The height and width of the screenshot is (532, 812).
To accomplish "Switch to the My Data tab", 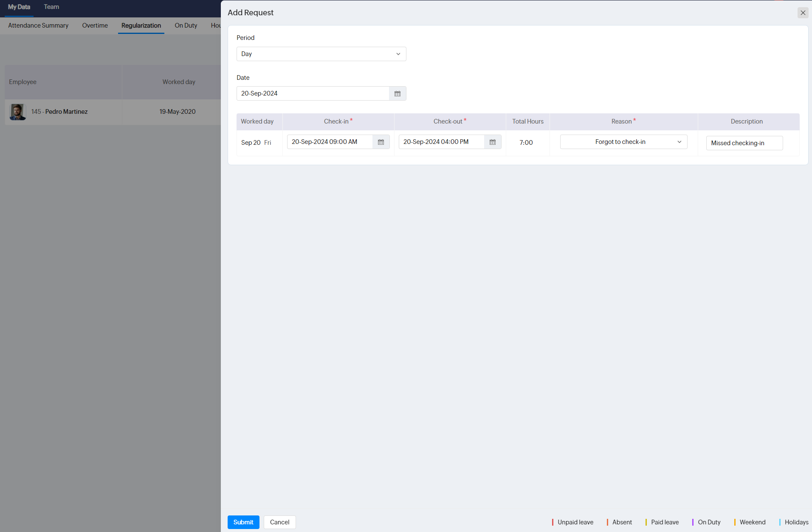I will (x=19, y=7).
